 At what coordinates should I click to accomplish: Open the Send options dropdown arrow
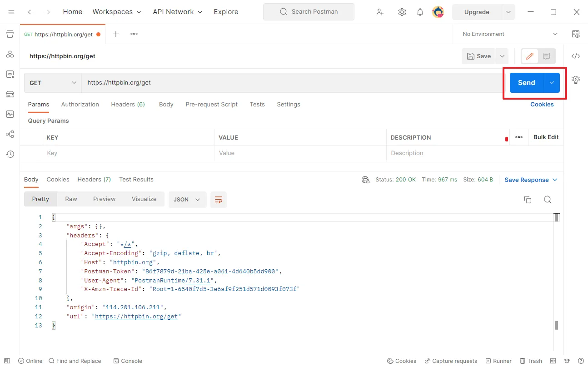(x=552, y=83)
